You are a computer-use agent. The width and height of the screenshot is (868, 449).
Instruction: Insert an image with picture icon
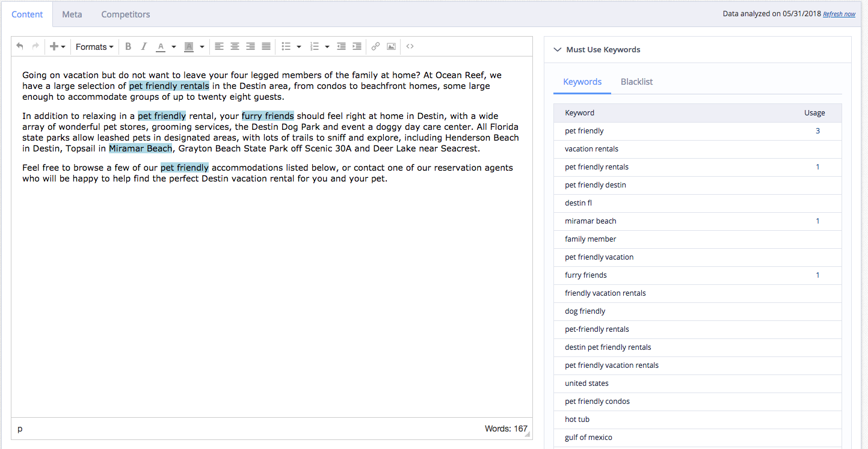[392, 46]
